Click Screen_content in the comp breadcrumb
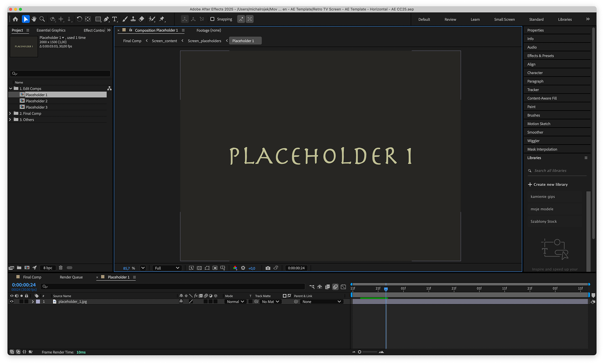 pos(164,41)
